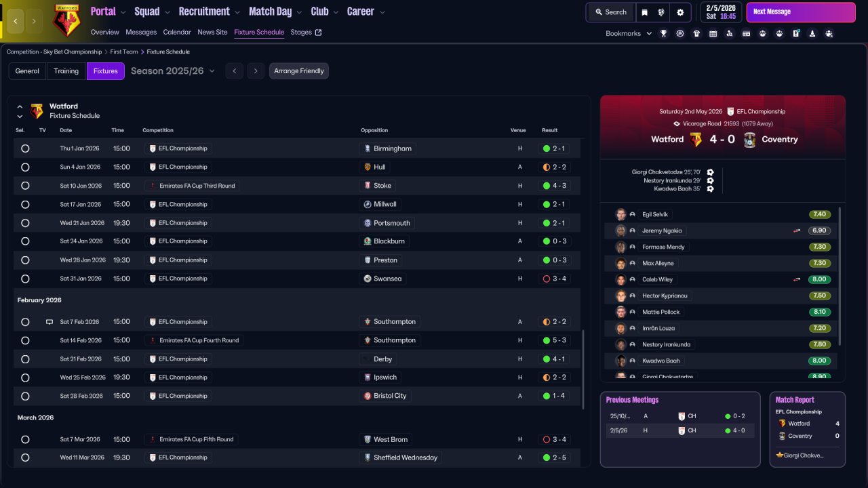Select the Blackburn fixture radio button
Viewport: 868px width, 488px height.
pos(25,241)
